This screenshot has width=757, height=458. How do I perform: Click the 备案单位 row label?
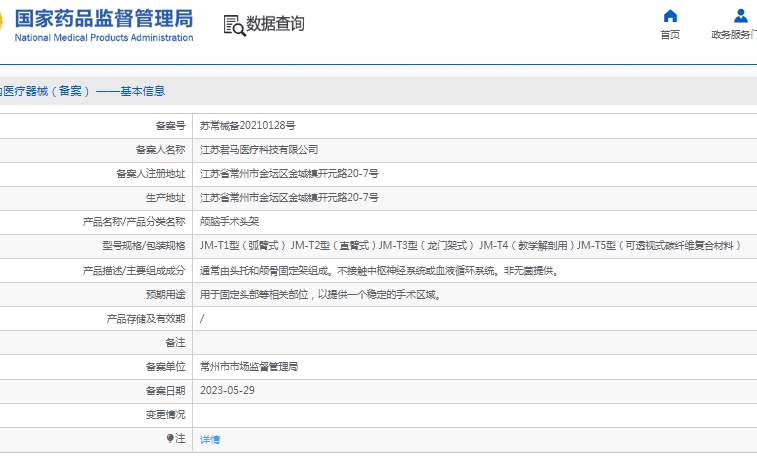click(x=166, y=367)
